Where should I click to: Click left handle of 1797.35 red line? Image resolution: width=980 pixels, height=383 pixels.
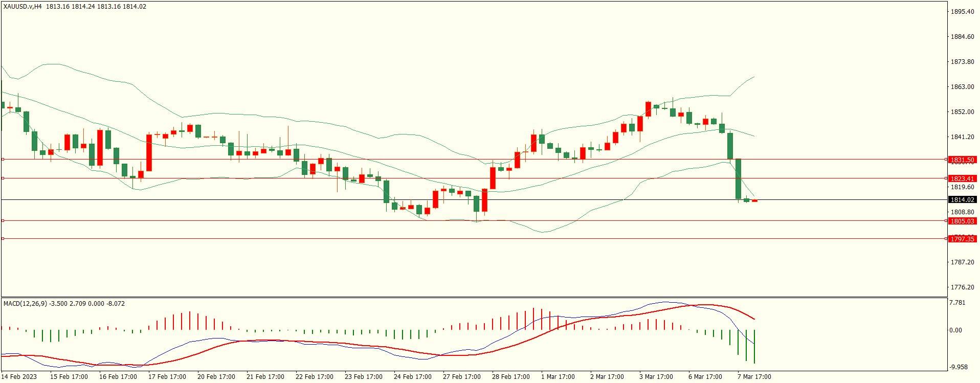(3, 239)
